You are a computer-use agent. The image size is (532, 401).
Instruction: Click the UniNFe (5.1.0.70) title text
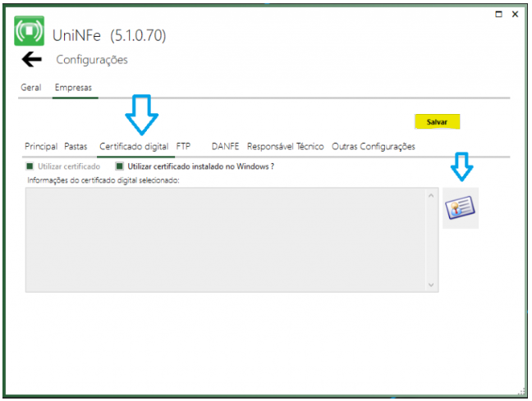(x=109, y=35)
